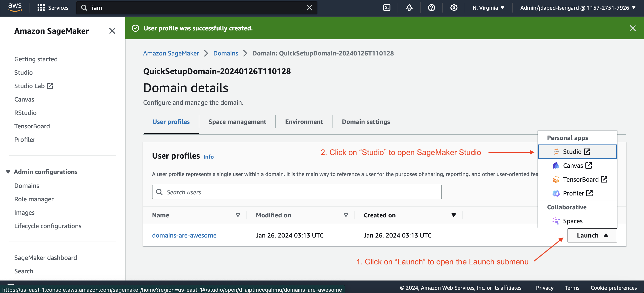Open the settings gear icon

click(453, 8)
